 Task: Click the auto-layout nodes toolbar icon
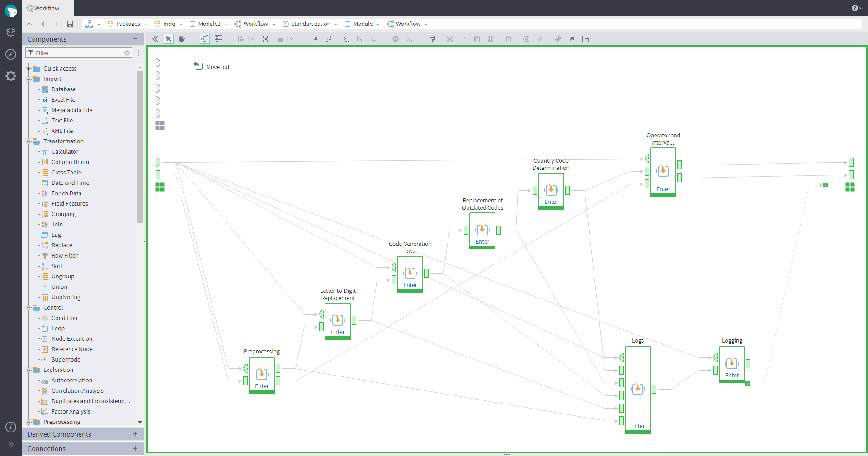(266, 39)
